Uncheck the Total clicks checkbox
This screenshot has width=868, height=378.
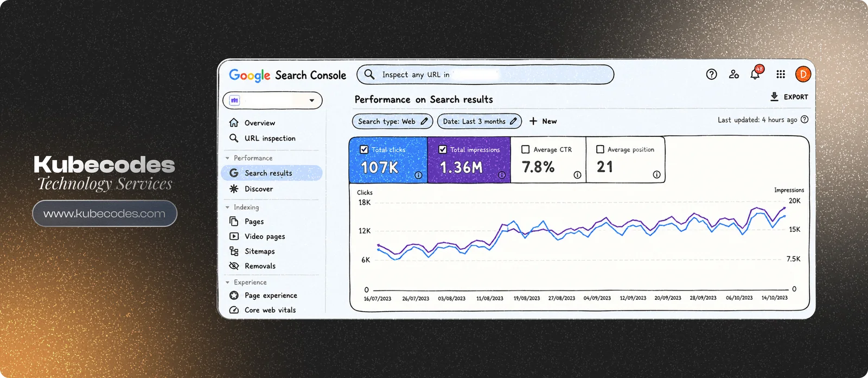point(364,149)
